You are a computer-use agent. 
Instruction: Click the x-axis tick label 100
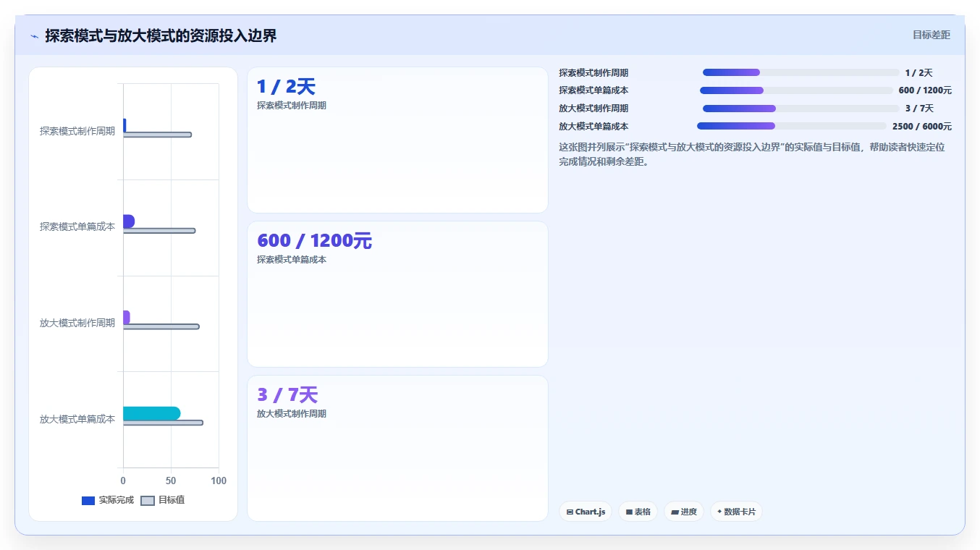tap(219, 481)
